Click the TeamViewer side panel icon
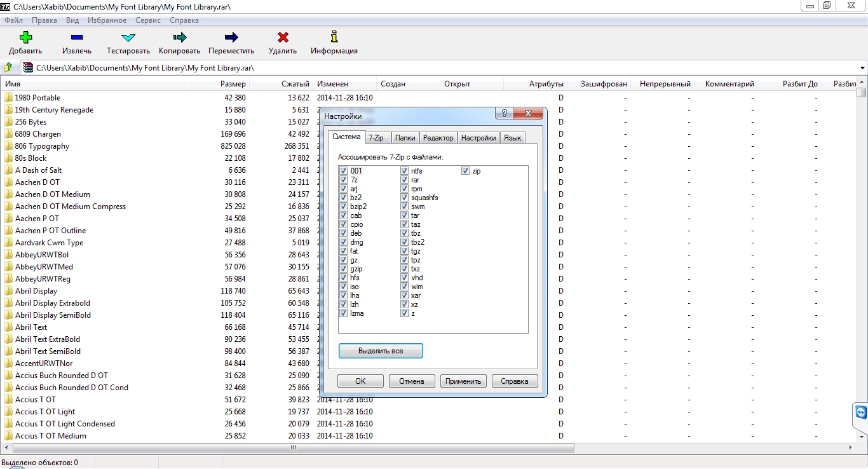The width and height of the screenshot is (868, 469). tap(861, 414)
